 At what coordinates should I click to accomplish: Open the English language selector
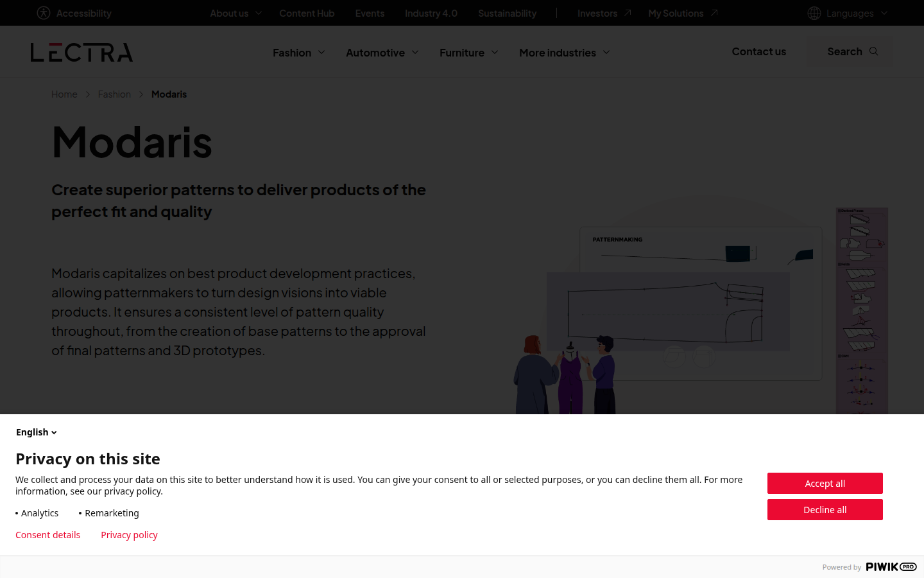37,432
